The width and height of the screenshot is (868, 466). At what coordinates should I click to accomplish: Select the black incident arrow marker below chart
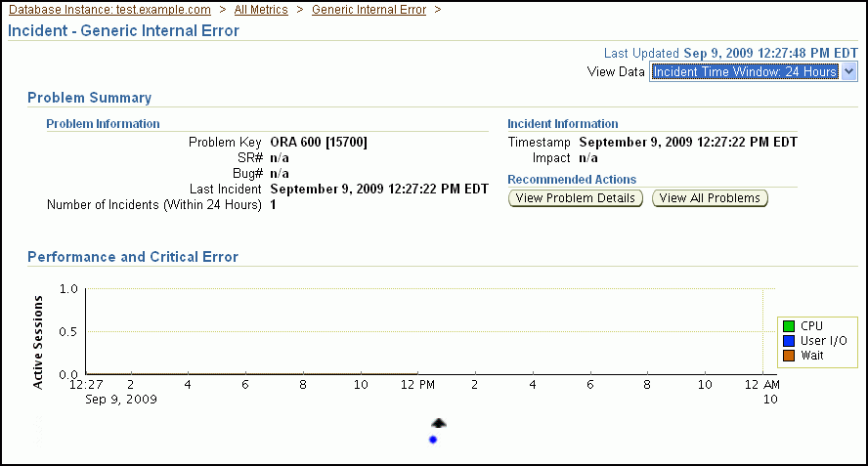tap(439, 423)
